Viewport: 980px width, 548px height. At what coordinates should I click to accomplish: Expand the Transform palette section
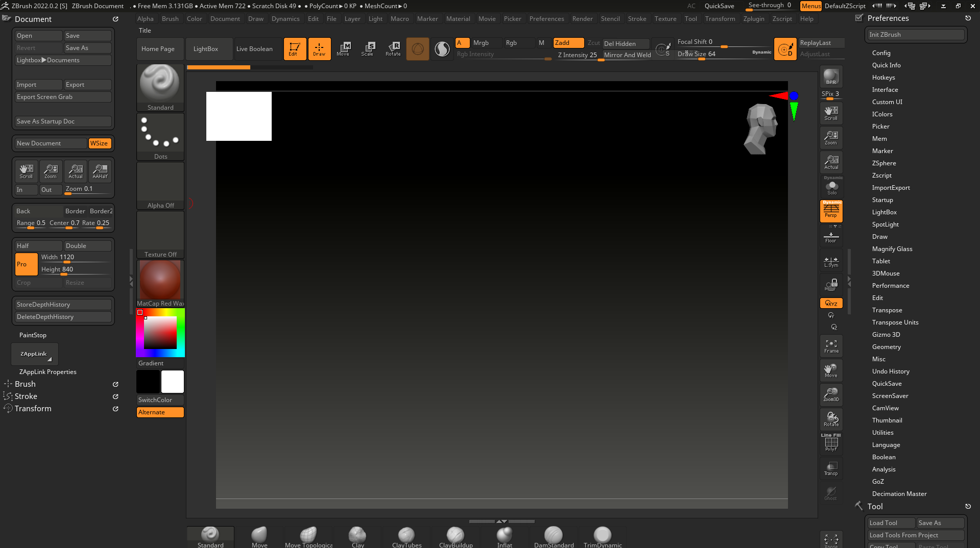(33, 409)
